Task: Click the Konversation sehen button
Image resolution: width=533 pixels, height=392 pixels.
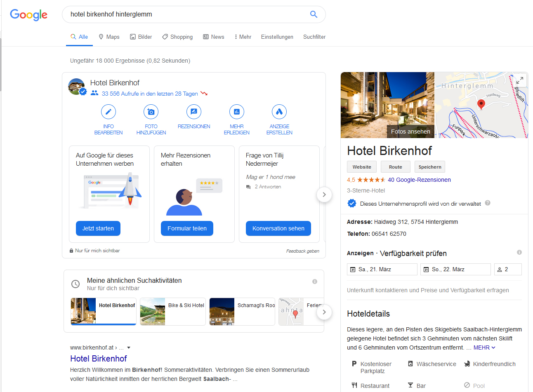Action: point(278,228)
